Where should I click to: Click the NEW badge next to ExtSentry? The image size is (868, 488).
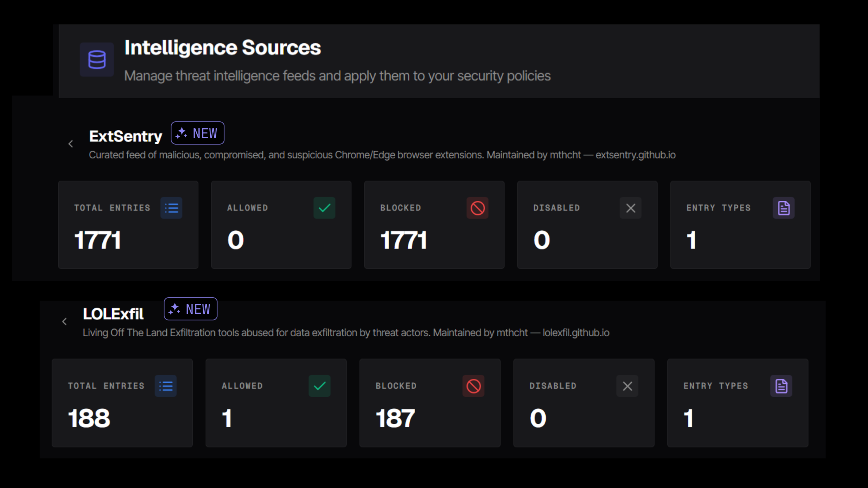[x=198, y=133]
